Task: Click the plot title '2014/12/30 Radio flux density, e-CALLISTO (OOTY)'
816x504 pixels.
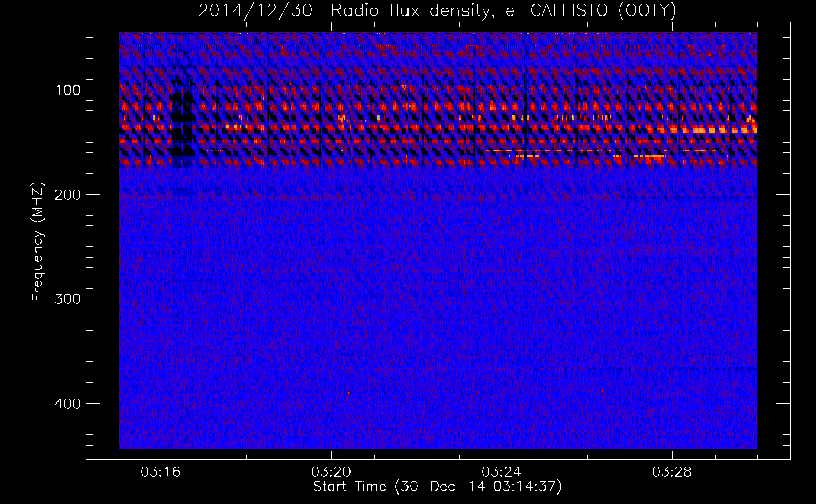Action: [437, 10]
